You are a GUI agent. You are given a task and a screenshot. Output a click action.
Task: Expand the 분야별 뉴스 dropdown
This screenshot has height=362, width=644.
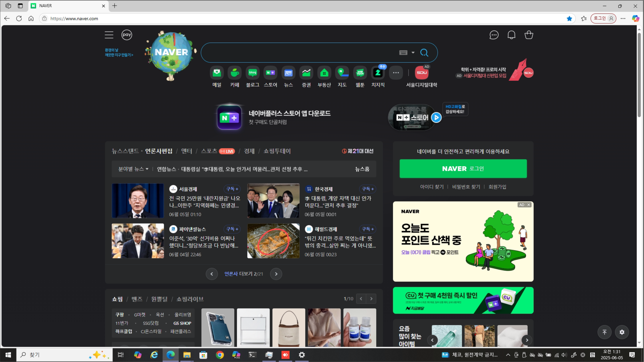pyautogui.click(x=133, y=169)
